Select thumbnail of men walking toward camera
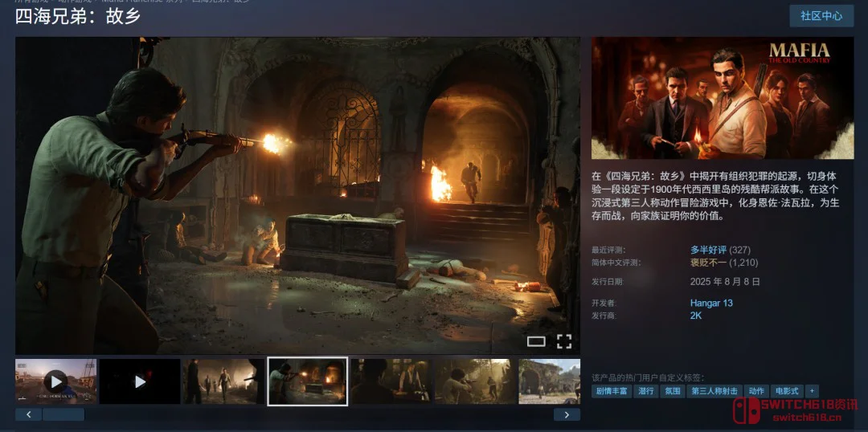Image resolution: width=868 pixels, height=432 pixels. tap(223, 381)
